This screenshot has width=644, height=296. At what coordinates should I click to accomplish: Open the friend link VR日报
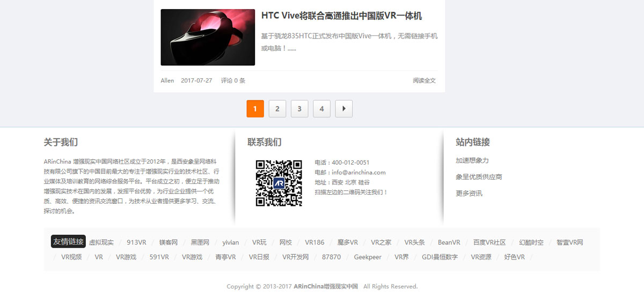(259, 257)
